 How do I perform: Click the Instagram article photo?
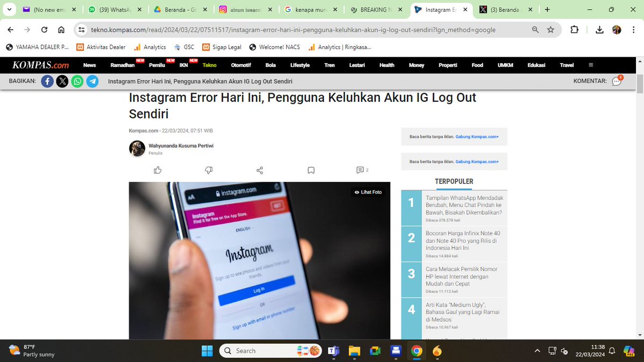tap(259, 260)
